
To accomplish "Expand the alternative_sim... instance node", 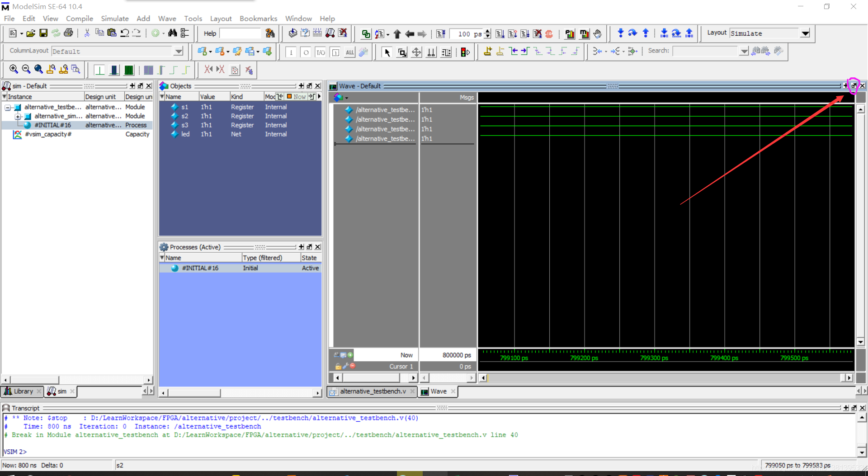I will 18,117.
